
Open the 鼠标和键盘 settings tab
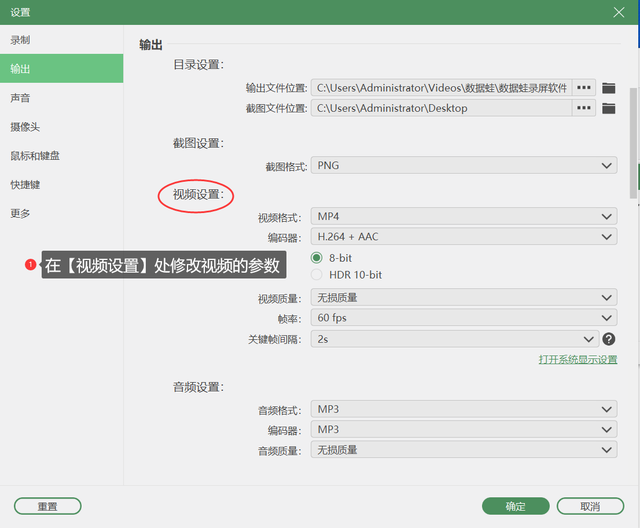pyautogui.click(x=62, y=155)
